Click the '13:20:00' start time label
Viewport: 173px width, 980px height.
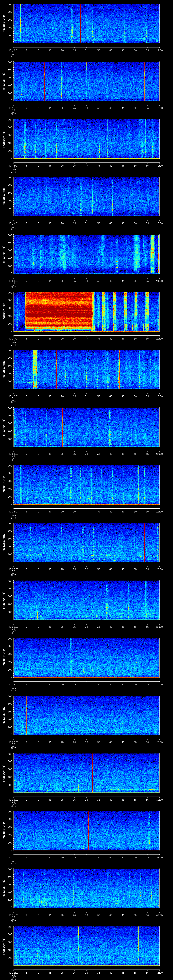(x=13, y=280)
